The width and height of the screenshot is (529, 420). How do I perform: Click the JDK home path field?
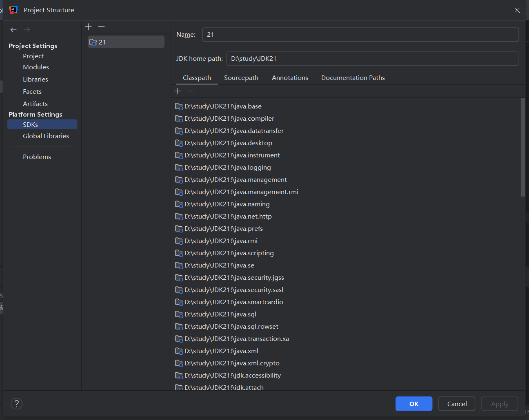[372, 58]
